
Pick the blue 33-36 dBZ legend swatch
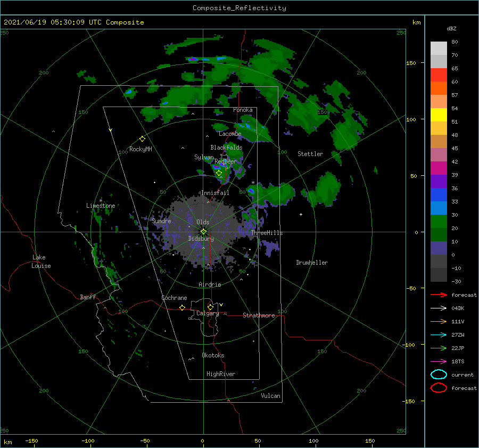pyautogui.click(x=439, y=194)
